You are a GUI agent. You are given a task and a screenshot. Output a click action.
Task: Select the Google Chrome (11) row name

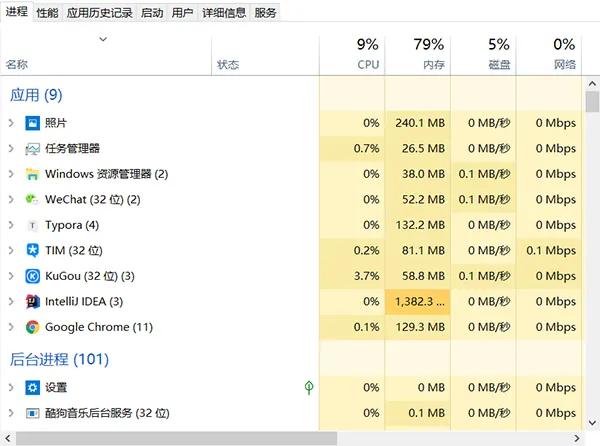(99, 327)
